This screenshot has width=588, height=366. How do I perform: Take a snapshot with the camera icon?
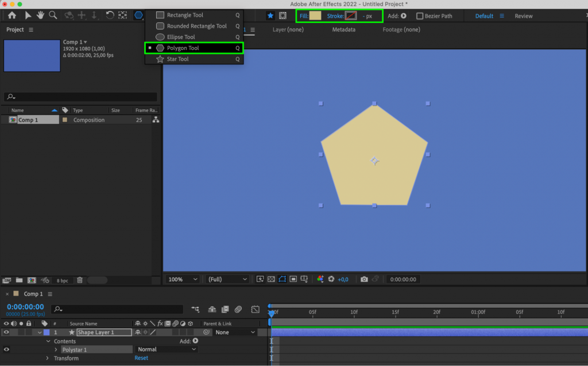[364, 279]
